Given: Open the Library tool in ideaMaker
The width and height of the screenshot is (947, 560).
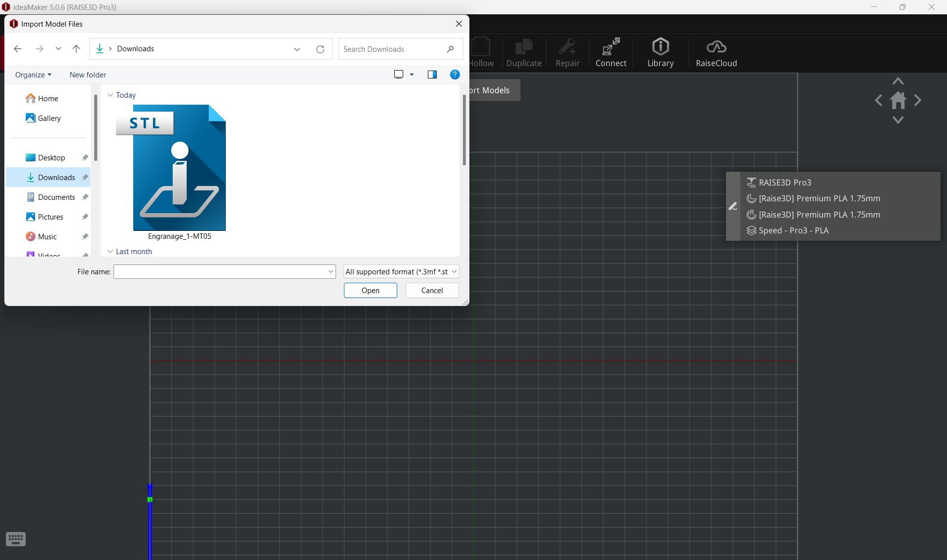Looking at the screenshot, I should (660, 52).
